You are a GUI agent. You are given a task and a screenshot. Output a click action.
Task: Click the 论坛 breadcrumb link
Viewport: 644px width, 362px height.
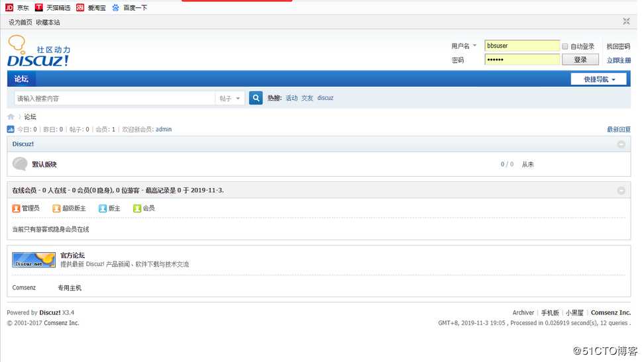[30, 116]
